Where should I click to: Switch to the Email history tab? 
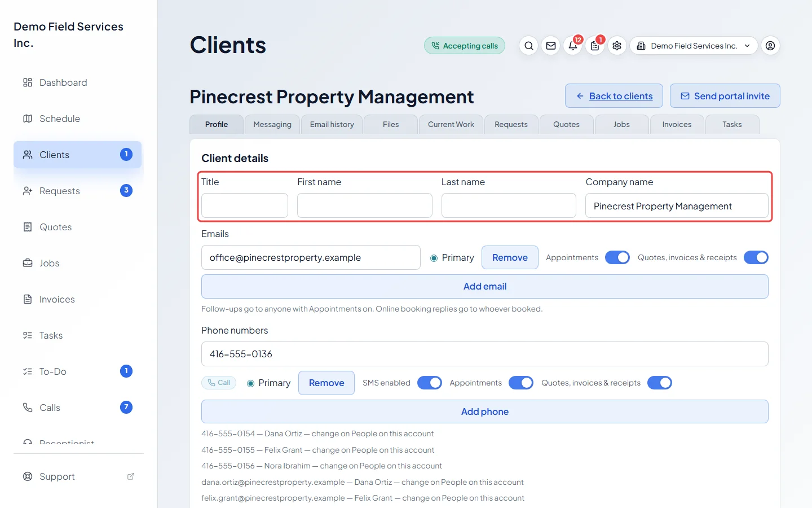[x=332, y=124]
